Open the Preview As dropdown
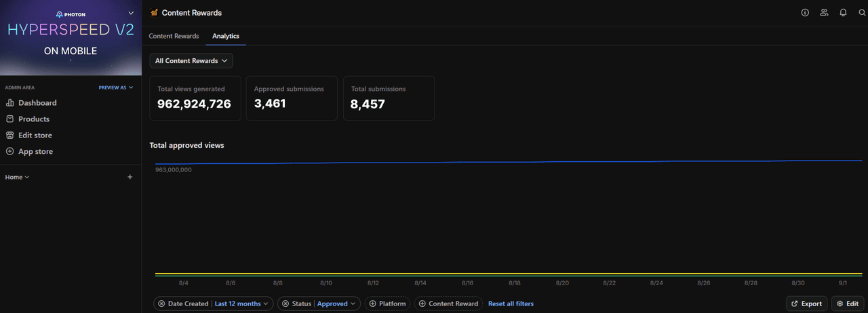 click(x=116, y=87)
